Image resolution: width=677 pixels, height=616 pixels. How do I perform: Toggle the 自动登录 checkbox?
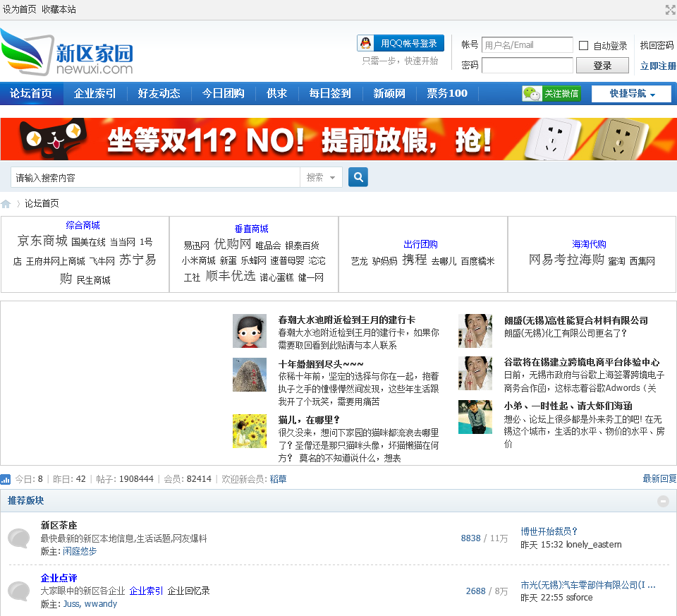point(583,45)
